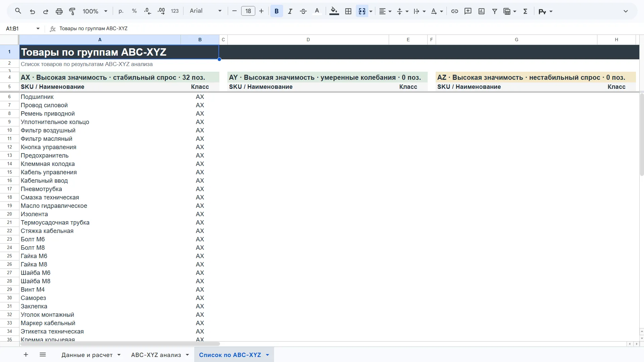644x362 pixels.
Task: Click the horizontal scrollbar
Action: pyautogui.click(x=120, y=344)
